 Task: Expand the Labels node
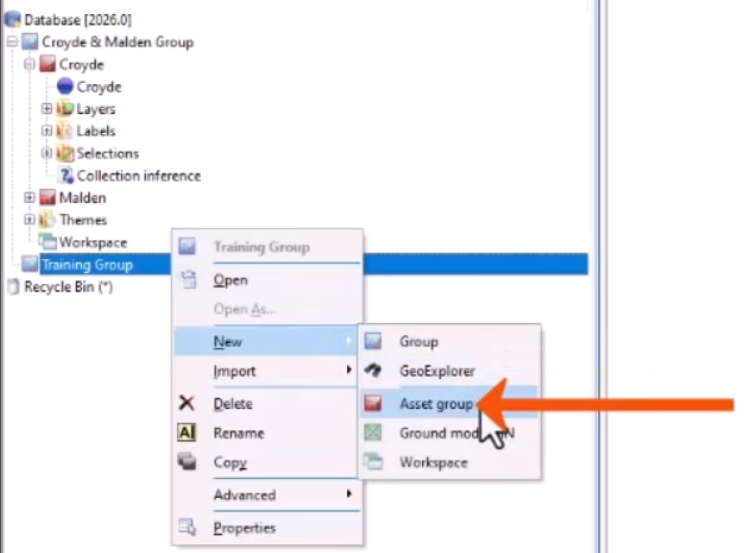pyautogui.click(x=46, y=131)
